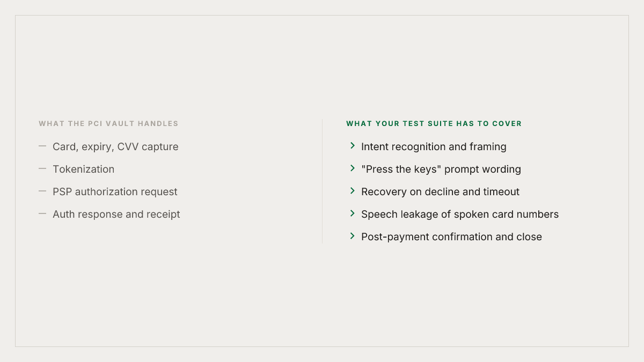644x362 pixels.
Task: Select the chevron before Post-payment confirmation and close
Action: click(353, 235)
